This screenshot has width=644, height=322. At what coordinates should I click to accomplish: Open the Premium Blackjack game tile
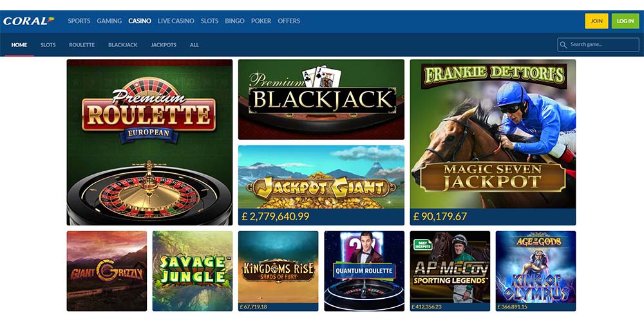click(321, 99)
